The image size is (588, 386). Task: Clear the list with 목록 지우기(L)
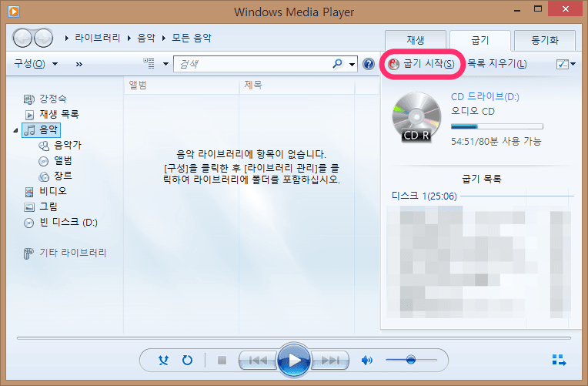coord(497,64)
